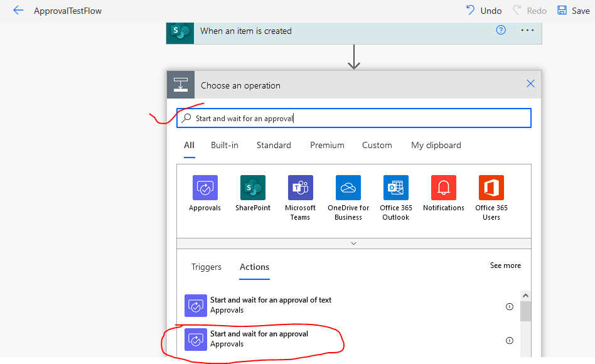Open the Office 365 Outlook connector
This screenshot has height=364, width=595.
(395, 188)
